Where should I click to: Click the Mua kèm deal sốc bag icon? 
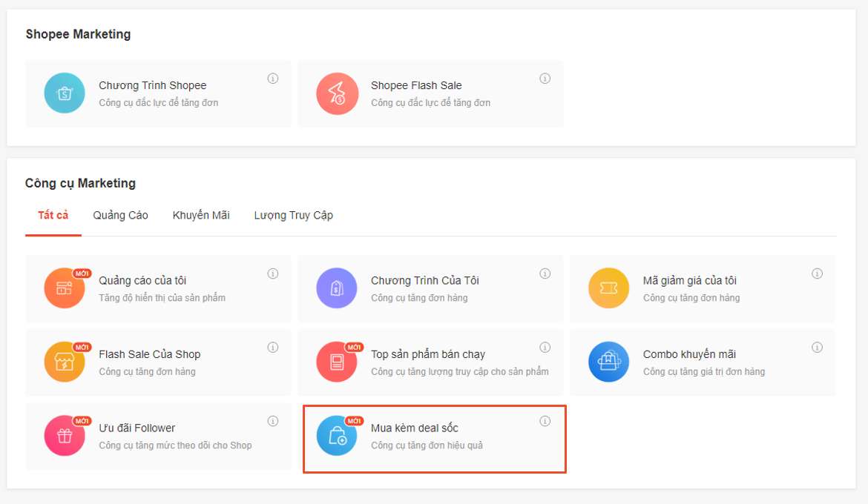[337, 435]
